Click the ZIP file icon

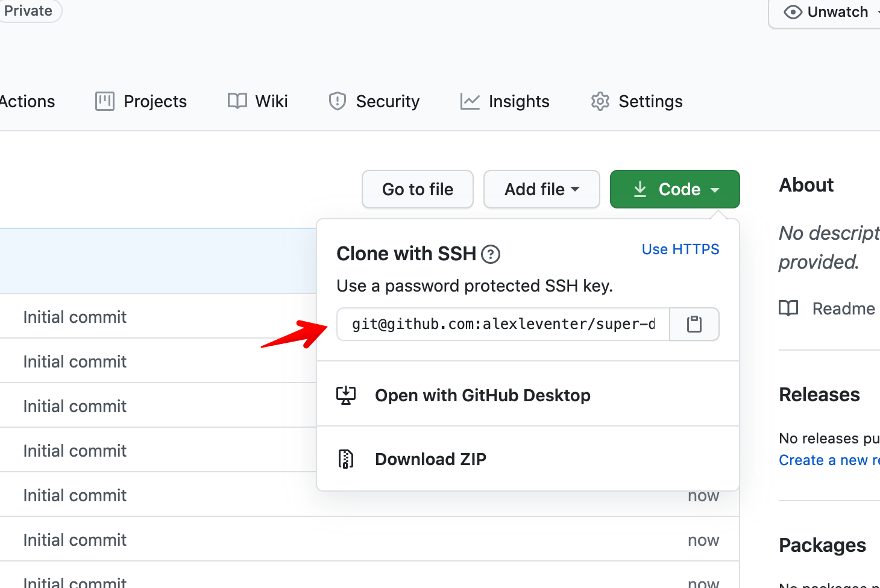point(346,459)
